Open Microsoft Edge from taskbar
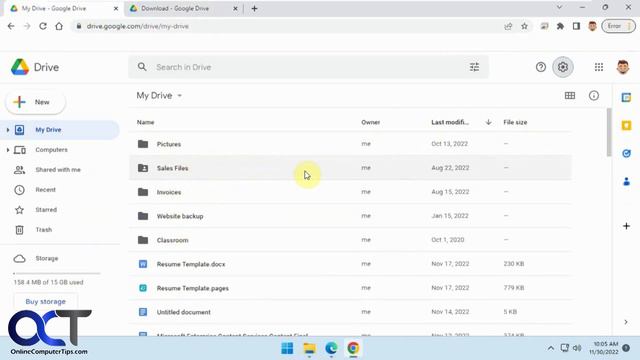 click(331, 348)
